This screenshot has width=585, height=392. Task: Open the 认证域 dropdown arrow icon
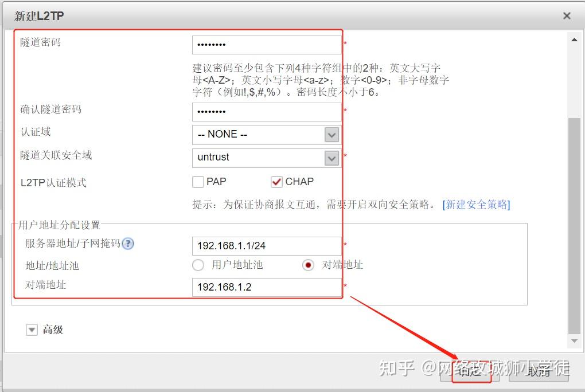331,134
